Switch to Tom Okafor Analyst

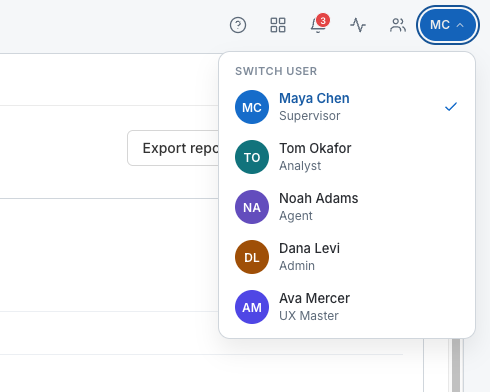pyautogui.click(x=347, y=157)
